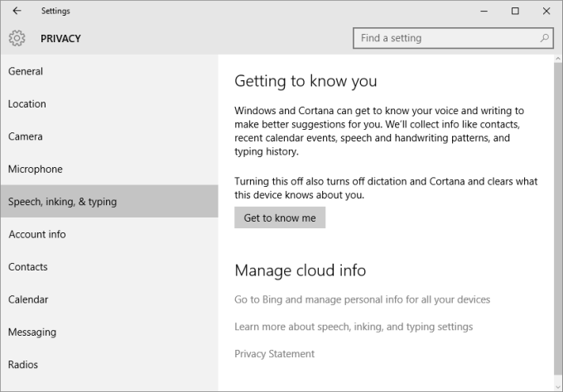Open Camera privacy settings
Viewport: 563px width, 392px height.
click(26, 136)
